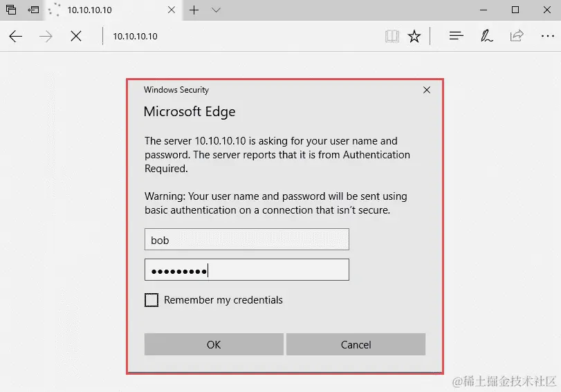Go forward with the forward arrow
561x392 pixels.
coord(46,36)
